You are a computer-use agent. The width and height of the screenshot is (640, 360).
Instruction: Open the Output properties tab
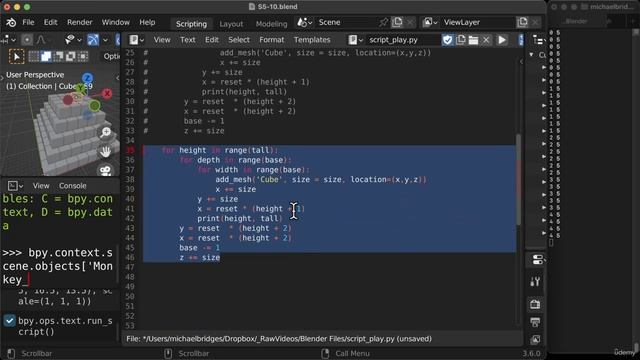coord(535,322)
